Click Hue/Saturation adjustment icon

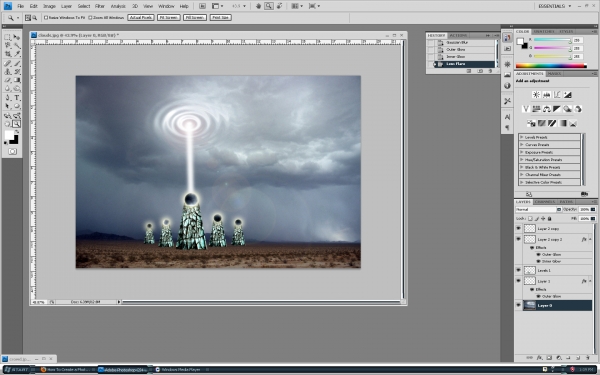536,109
